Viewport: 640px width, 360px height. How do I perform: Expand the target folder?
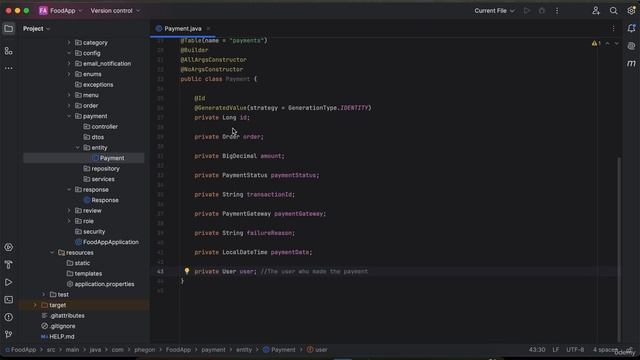coord(35,305)
